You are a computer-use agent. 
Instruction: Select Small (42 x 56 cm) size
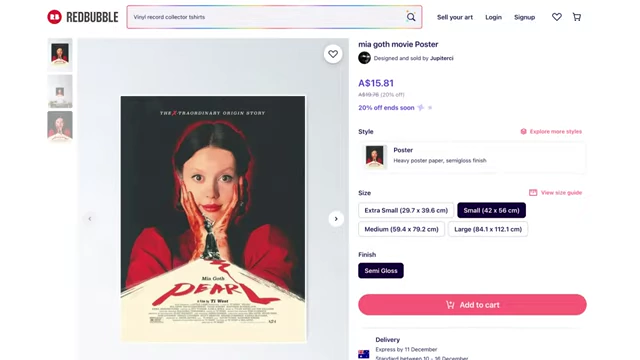point(491,210)
